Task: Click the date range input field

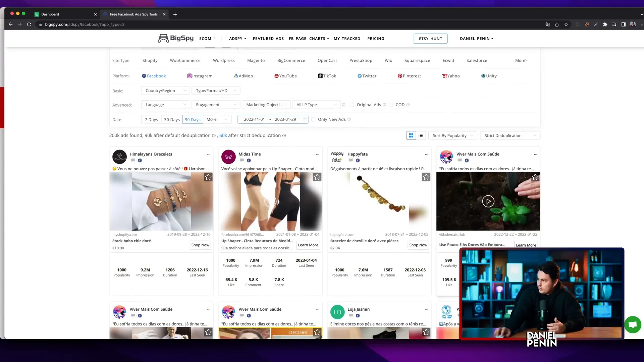Action: (273, 119)
